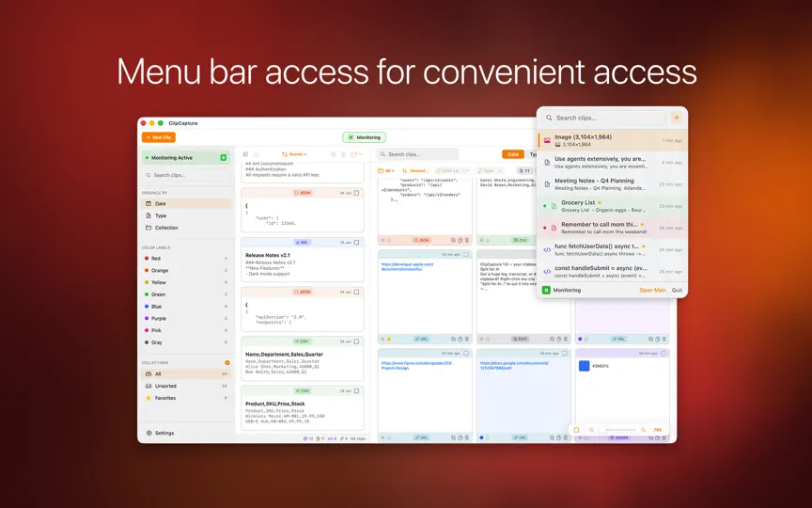812x508 pixels.
Task: Click the purple dot on the URL card
Action: (580, 339)
